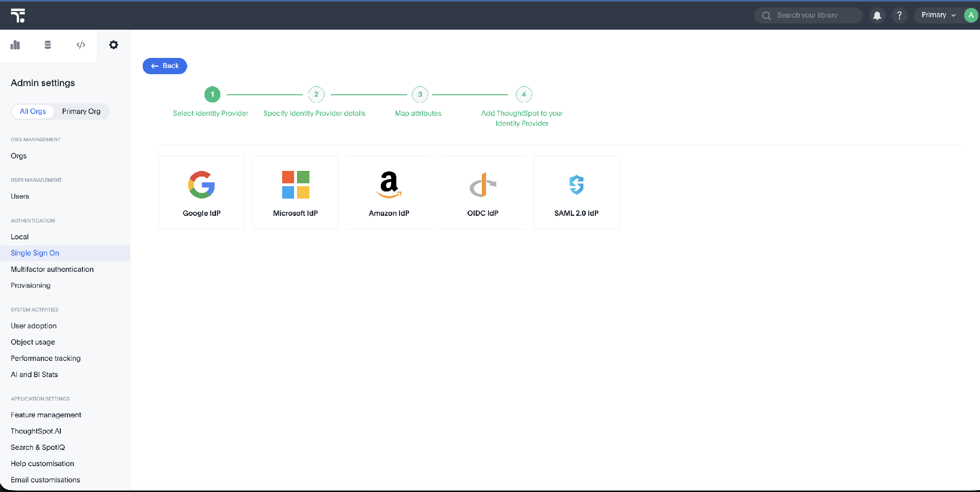Open Orgs in the sidebar

[x=65, y=156]
